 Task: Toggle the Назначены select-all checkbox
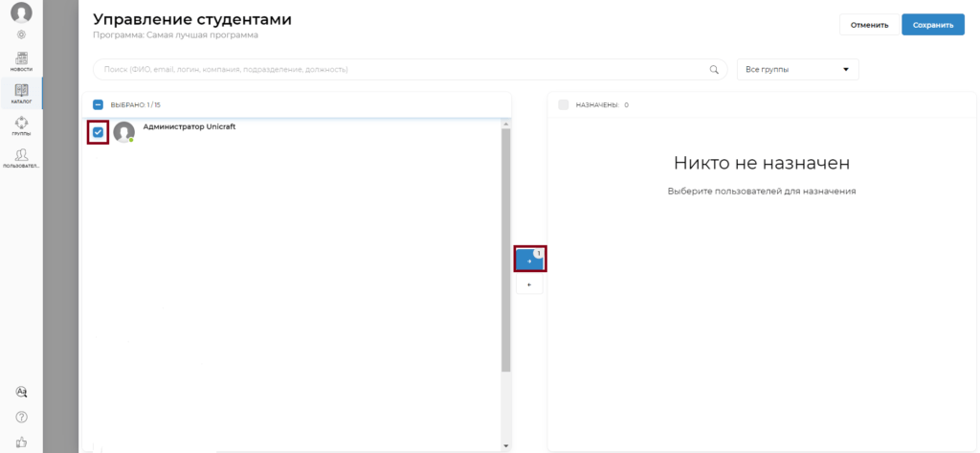tap(563, 105)
